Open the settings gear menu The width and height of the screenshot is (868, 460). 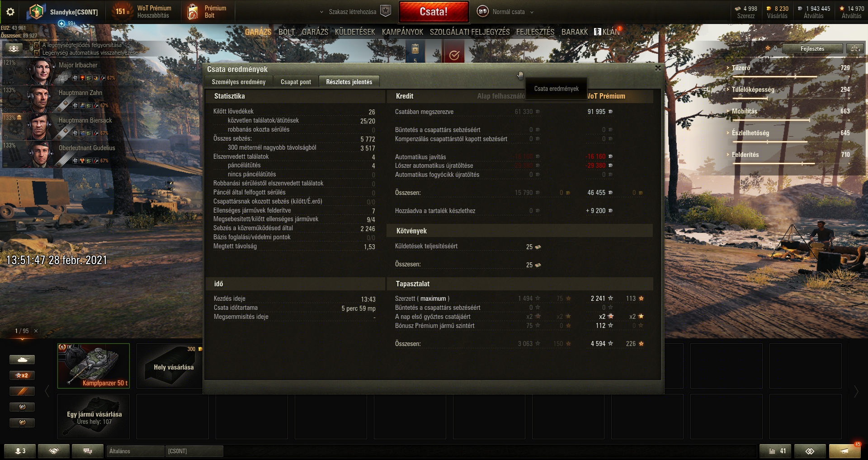click(10, 12)
